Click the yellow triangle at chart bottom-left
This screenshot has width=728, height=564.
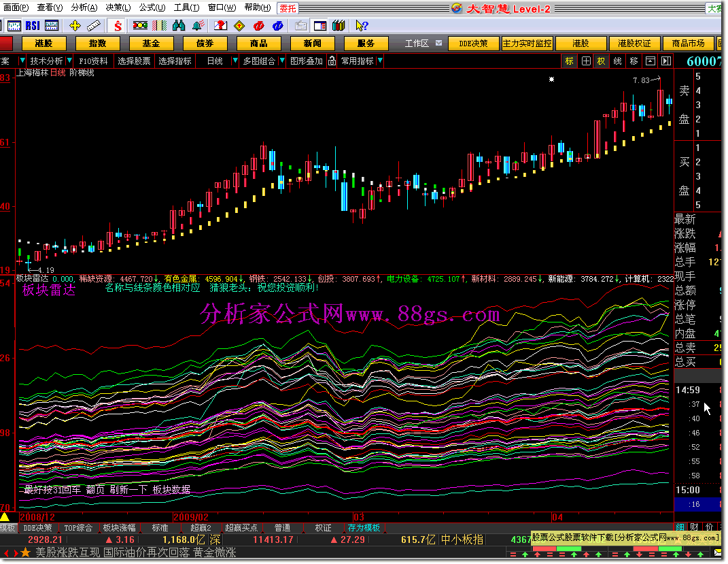coord(5,516)
